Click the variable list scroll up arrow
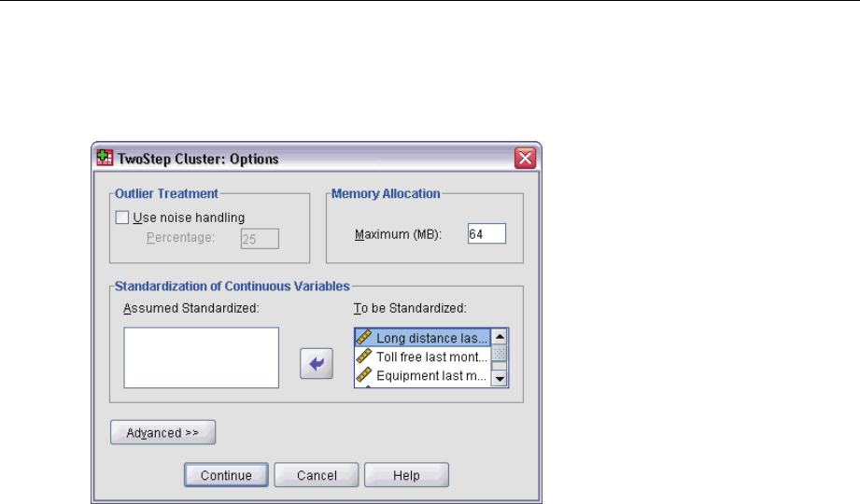 pyautogui.click(x=500, y=337)
